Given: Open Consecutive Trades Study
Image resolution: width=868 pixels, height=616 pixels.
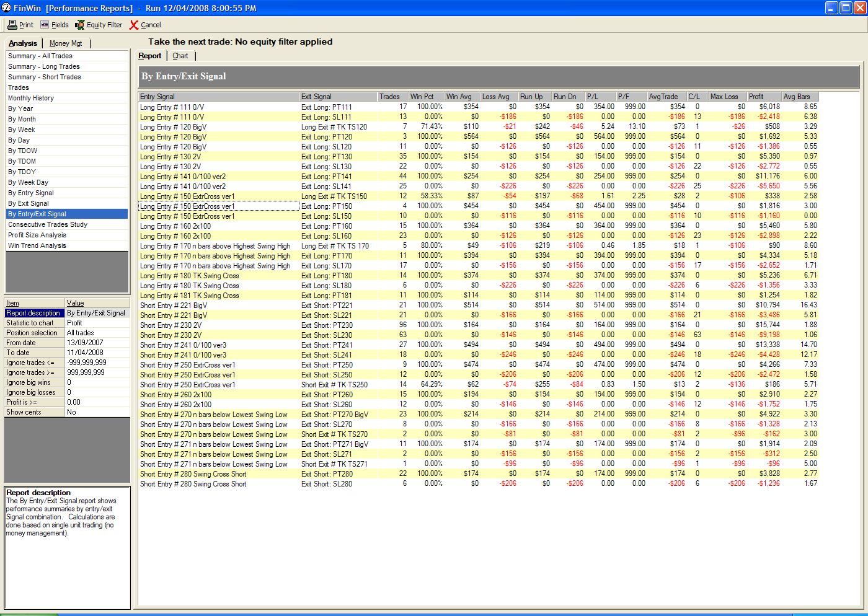Looking at the screenshot, I should [x=48, y=224].
